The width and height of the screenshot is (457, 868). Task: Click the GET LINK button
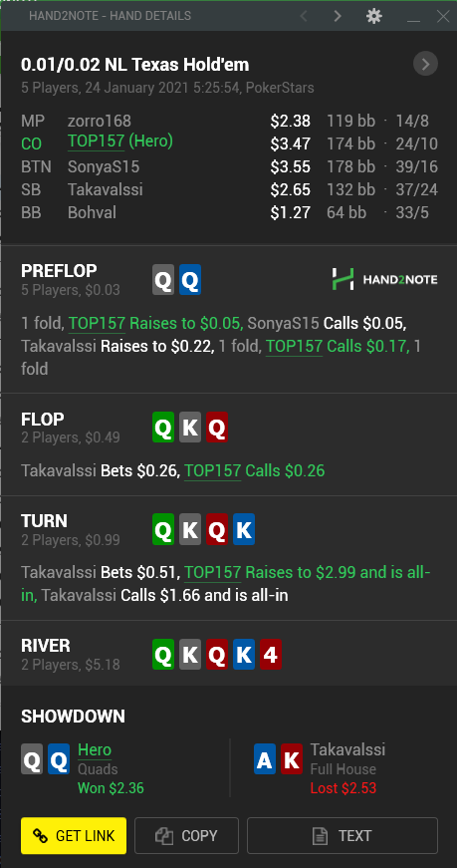click(x=74, y=835)
